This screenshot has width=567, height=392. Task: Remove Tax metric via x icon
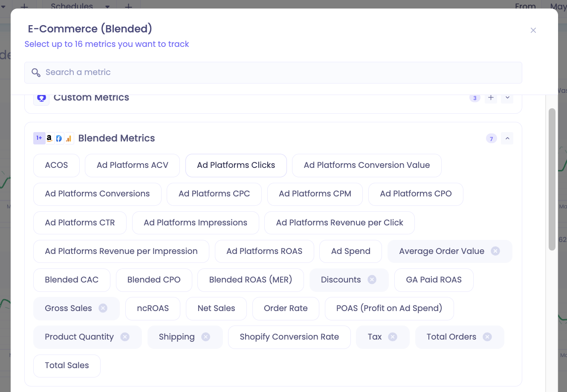[393, 337]
